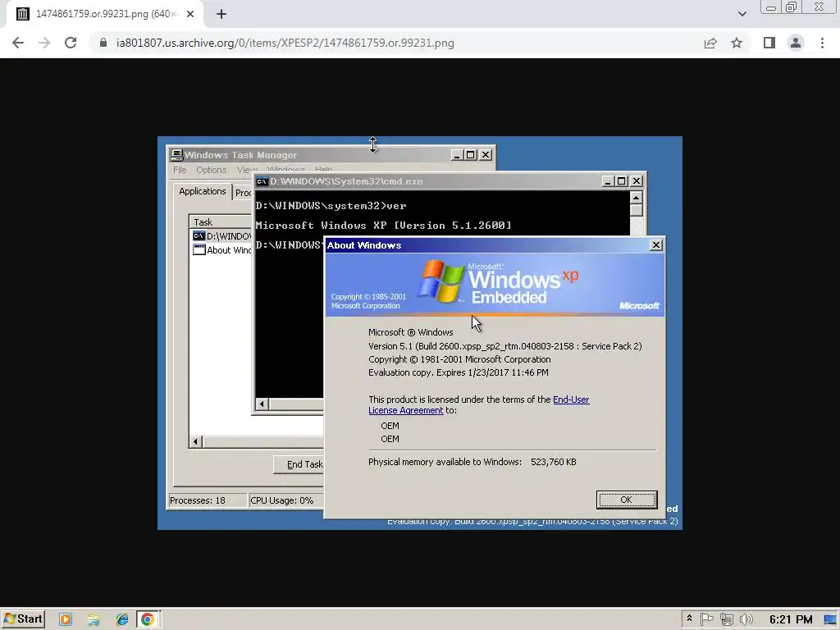
Task: Click the Task Manager title bar icon
Action: pos(177,155)
